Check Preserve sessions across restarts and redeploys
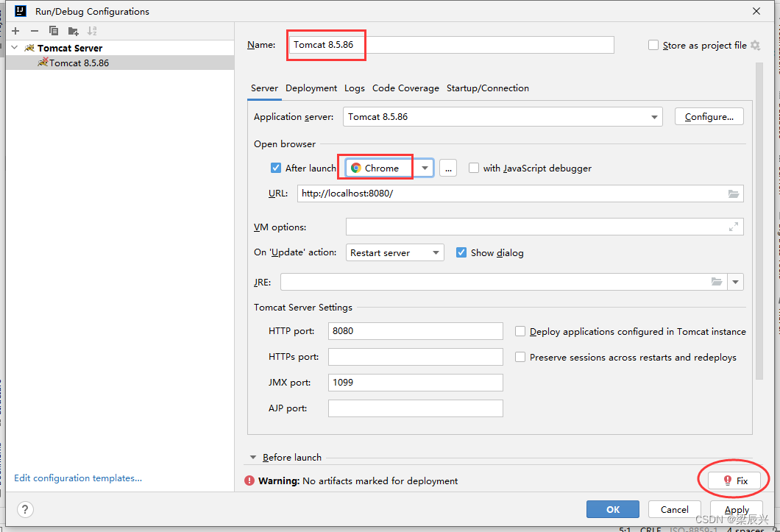 (x=520, y=358)
